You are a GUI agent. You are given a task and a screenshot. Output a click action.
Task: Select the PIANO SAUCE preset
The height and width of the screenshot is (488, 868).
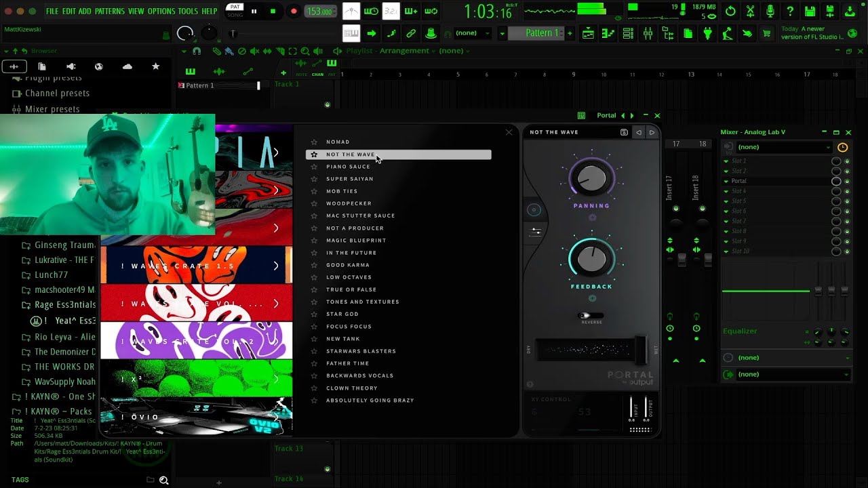coord(348,167)
